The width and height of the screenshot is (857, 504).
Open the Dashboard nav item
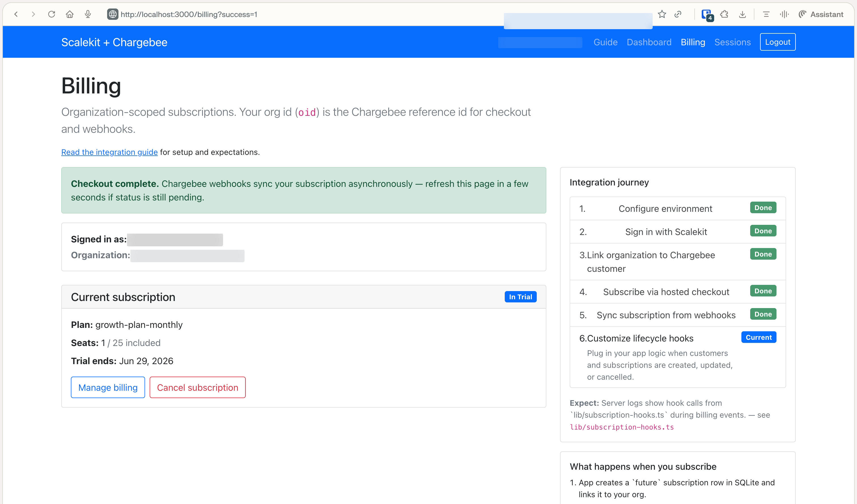(649, 42)
